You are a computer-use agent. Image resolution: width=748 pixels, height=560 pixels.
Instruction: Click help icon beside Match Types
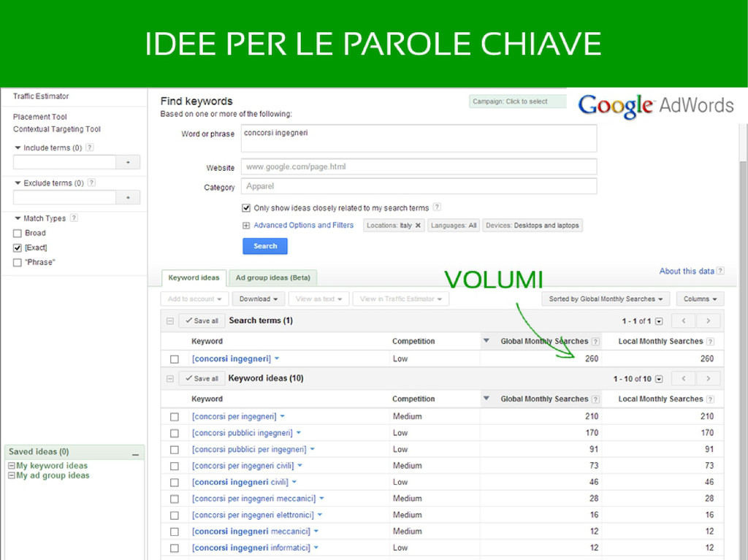point(74,218)
